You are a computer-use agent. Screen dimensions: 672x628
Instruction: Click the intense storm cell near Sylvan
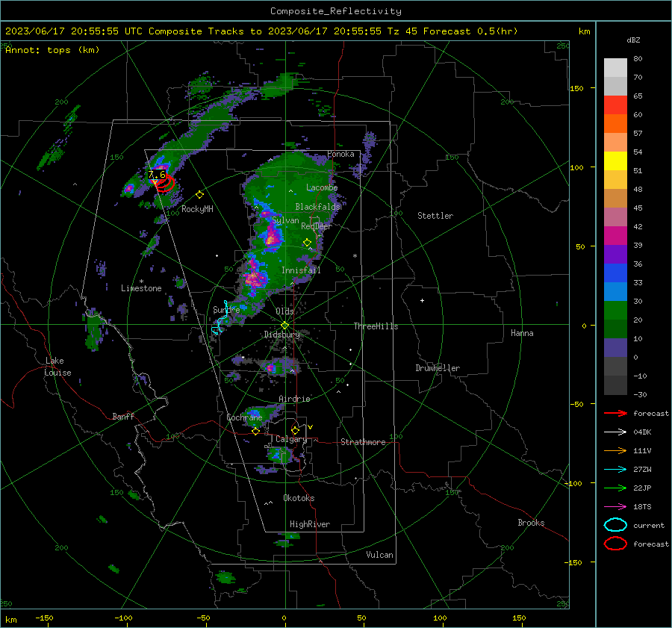point(272,236)
